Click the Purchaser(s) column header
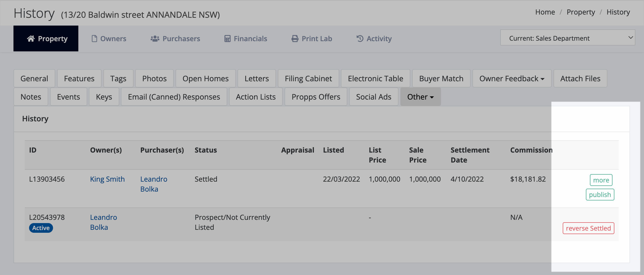Image resolution: width=644 pixels, height=275 pixels. coord(162,150)
